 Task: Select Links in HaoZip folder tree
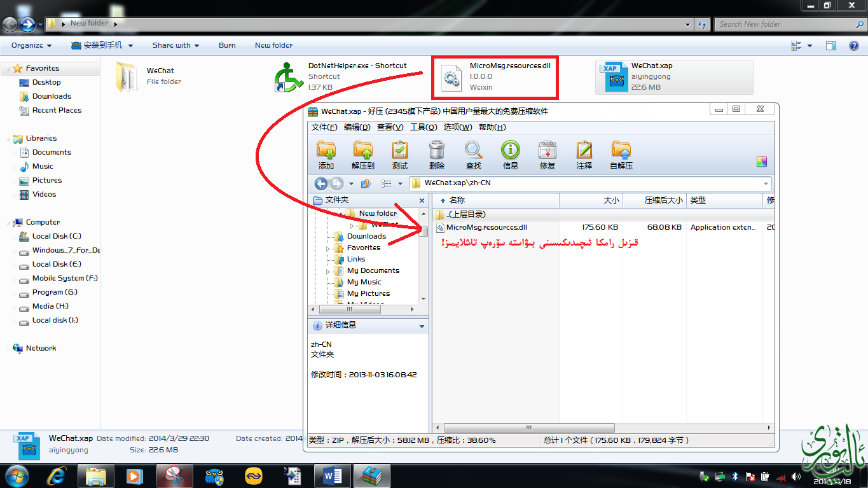point(356,260)
